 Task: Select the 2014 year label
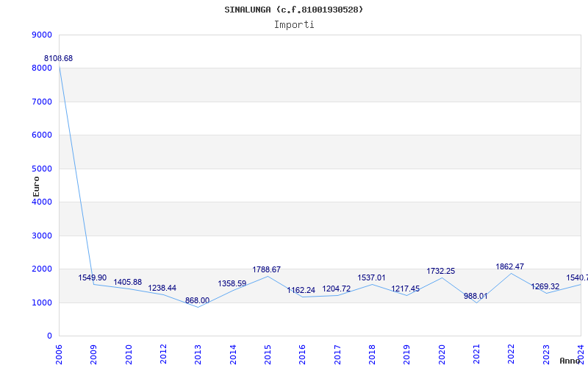tap(233, 355)
